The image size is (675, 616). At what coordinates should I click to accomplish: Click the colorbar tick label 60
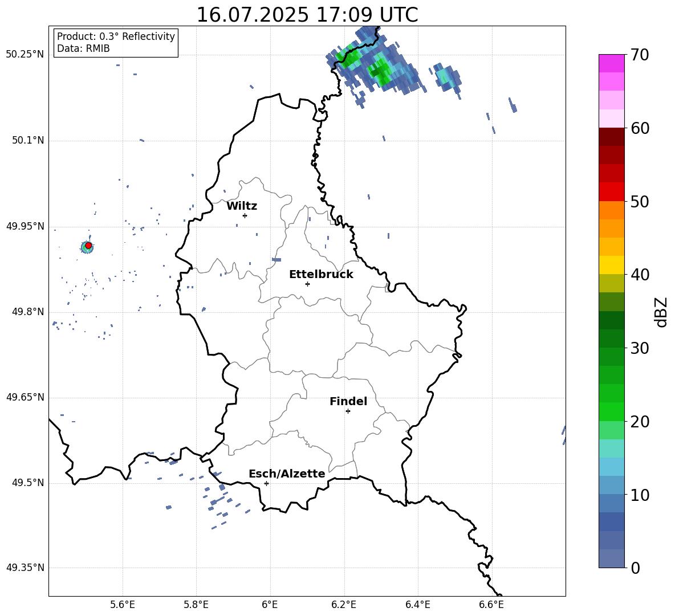640,128
